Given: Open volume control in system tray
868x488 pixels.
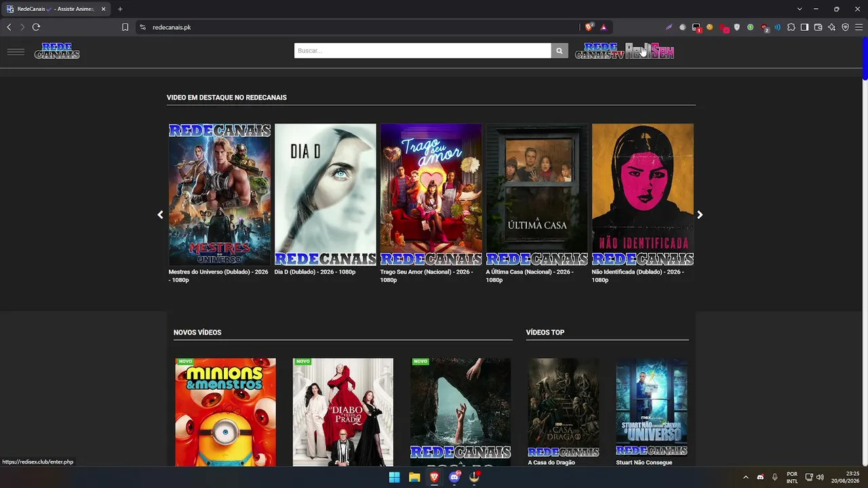Looking at the screenshot, I should (x=820, y=477).
